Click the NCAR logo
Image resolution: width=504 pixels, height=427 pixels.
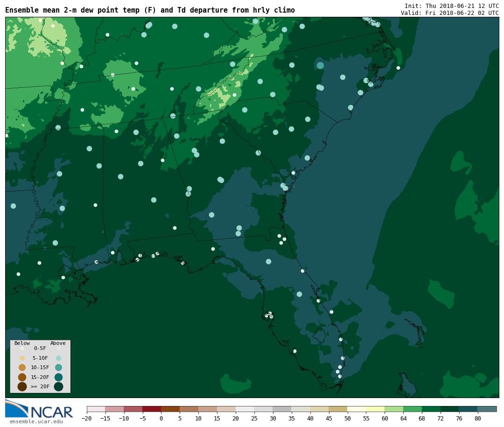(x=39, y=409)
